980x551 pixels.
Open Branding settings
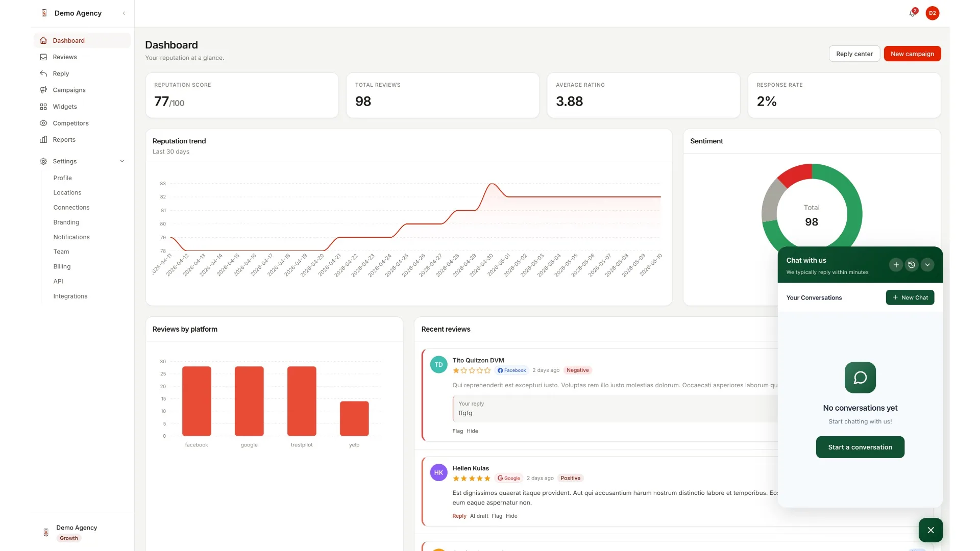tap(66, 222)
